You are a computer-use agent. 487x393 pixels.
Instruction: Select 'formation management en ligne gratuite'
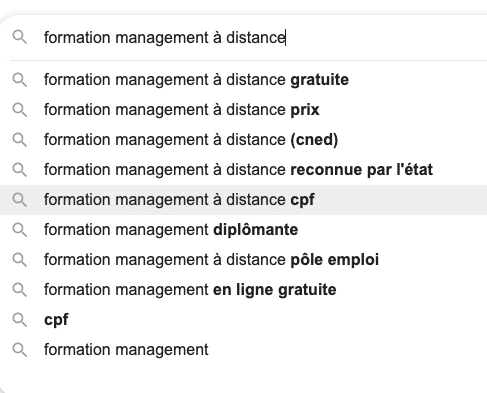(x=243, y=290)
